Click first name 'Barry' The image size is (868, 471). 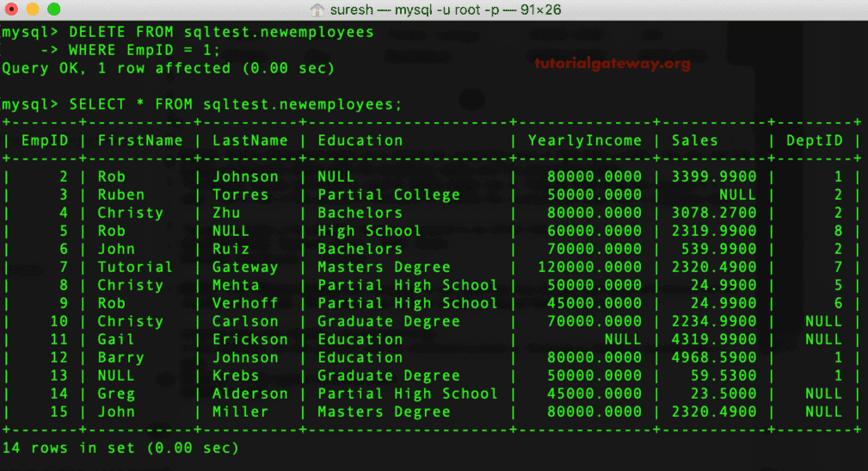click(x=120, y=358)
